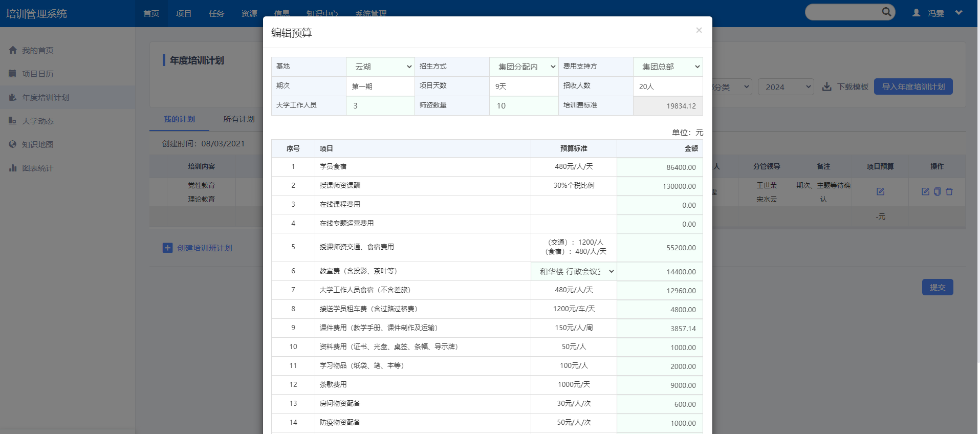Click the user profile icon
The width and height of the screenshot is (980, 434).
coord(916,13)
